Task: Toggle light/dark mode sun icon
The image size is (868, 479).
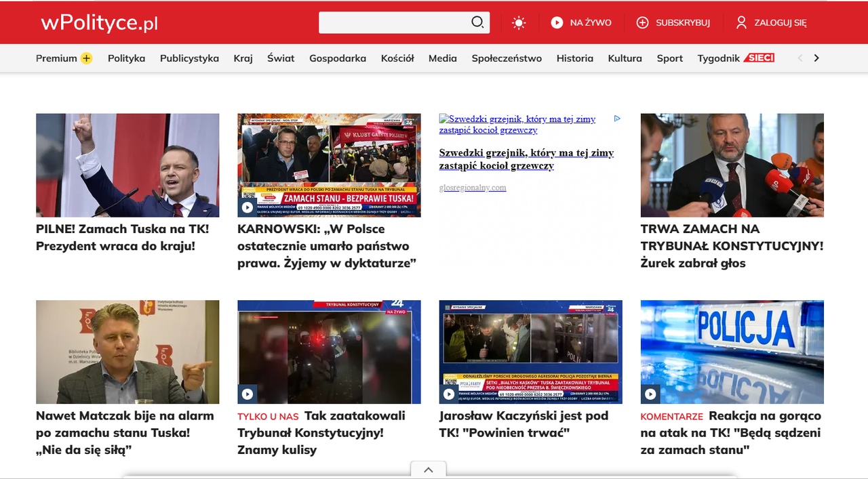Action: (x=519, y=23)
